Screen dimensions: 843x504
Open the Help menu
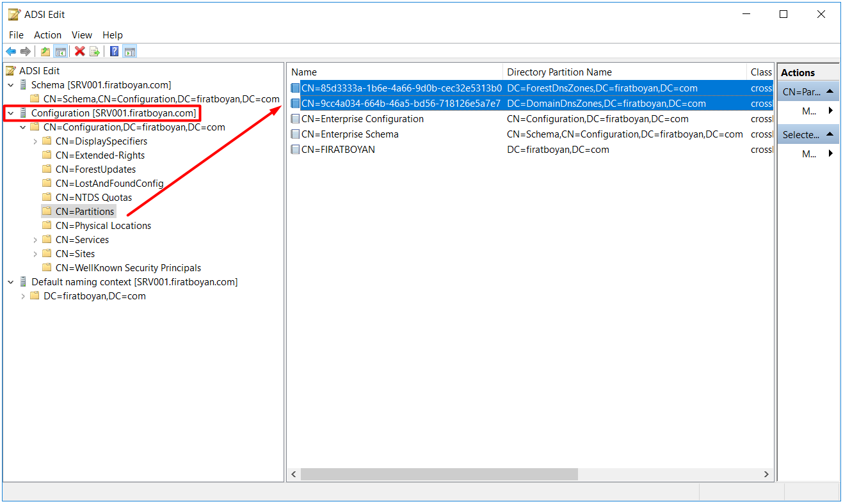pyautogui.click(x=113, y=35)
